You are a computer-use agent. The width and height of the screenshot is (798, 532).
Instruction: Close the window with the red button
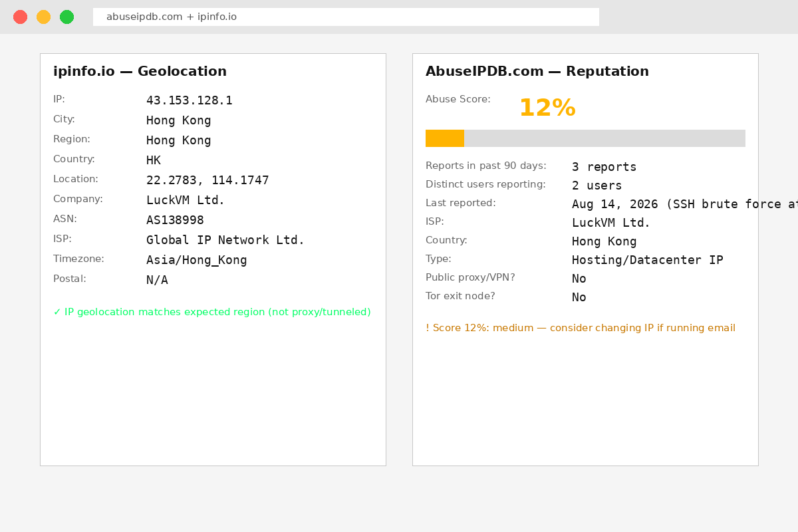click(x=21, y=17)
